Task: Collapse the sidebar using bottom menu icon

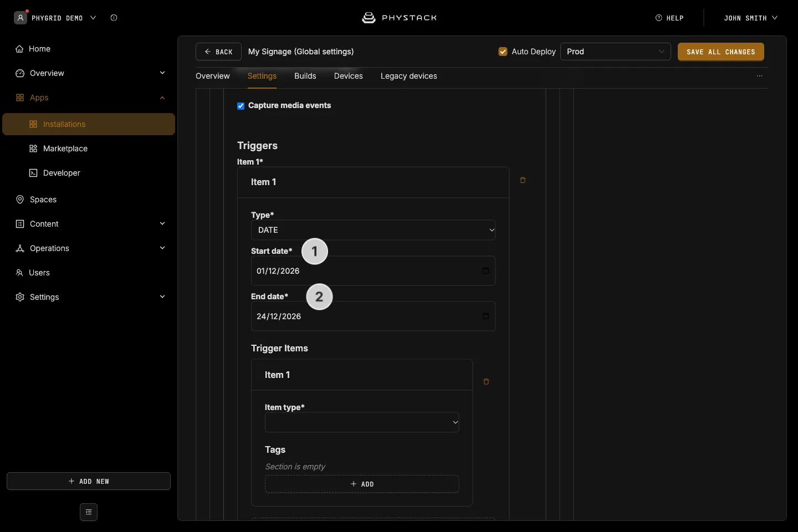Action: 89,512
